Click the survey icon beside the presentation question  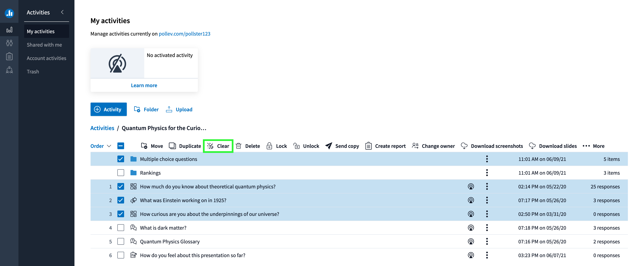(133, 255)
